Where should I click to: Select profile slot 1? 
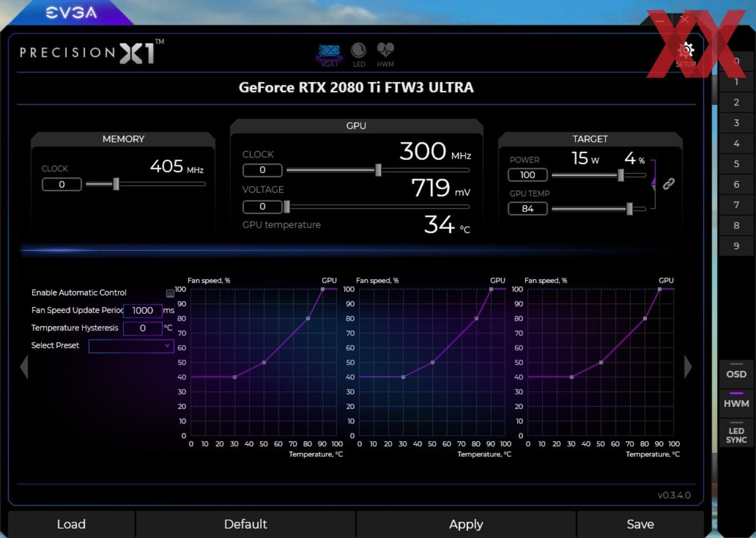(x=737, y=82)
